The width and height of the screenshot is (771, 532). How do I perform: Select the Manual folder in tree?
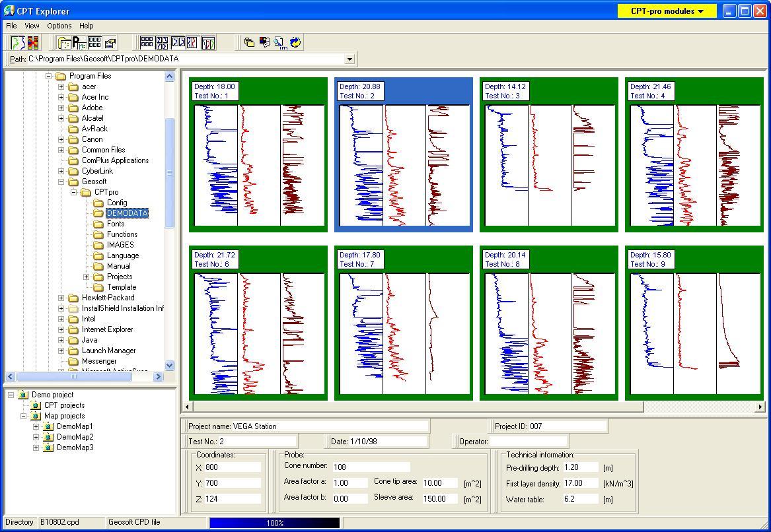coord(118,266)
